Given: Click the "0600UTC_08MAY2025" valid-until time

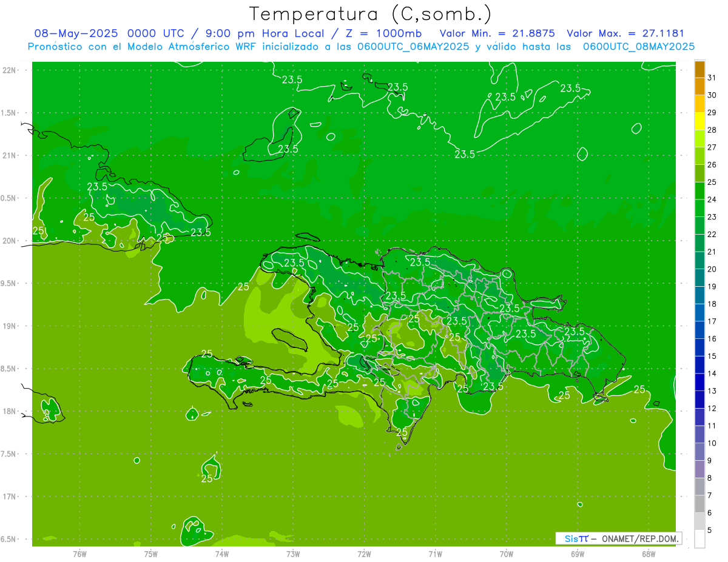Looking at the screenshot, I should click(639, 47).
